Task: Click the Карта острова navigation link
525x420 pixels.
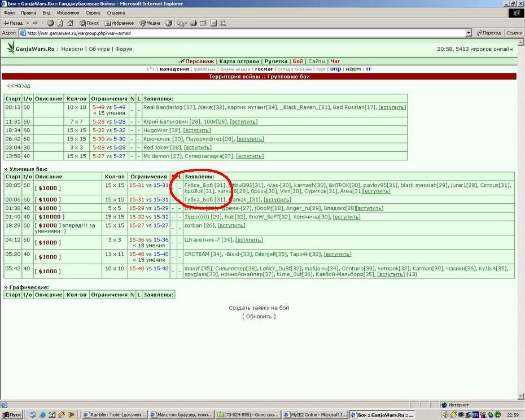Action: pyautogui.click(x=239, y=62)
